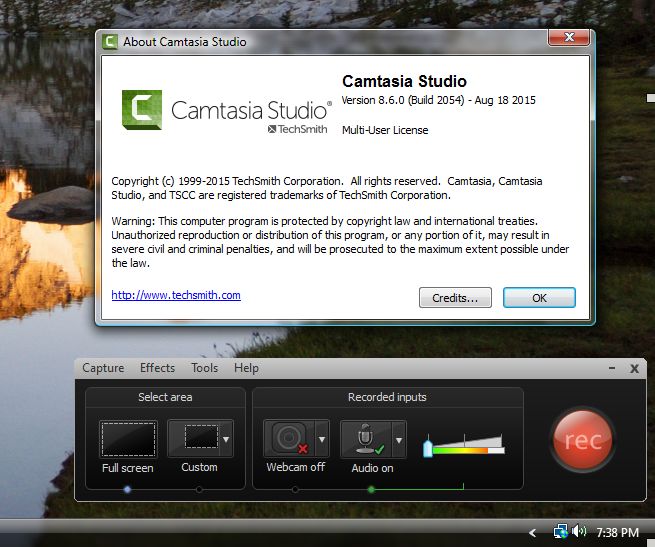The image size is (655, 547).
Task: Select Custom recording area
Action: click(x=194, y=438)
